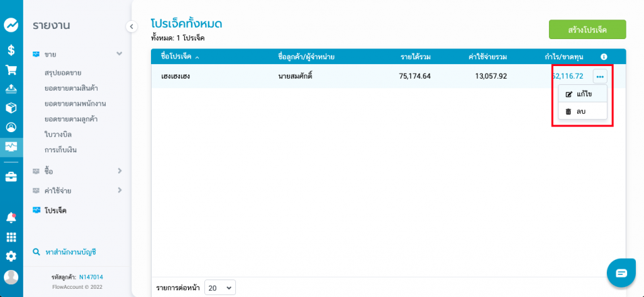The image size is (644, 297).
Task: Open the shopping cart purchases icon
Action: [x=11, y=70]
